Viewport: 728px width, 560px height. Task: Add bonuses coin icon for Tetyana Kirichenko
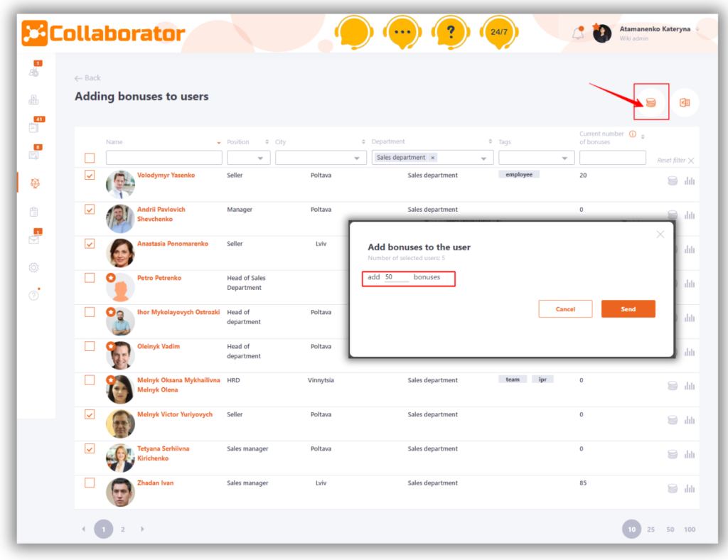(673, 454)
